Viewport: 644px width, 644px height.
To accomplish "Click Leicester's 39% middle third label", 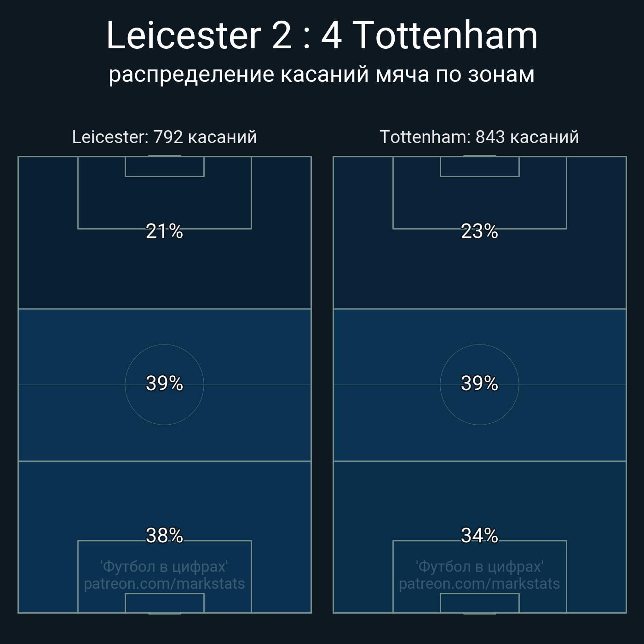I will coord(165,384).
